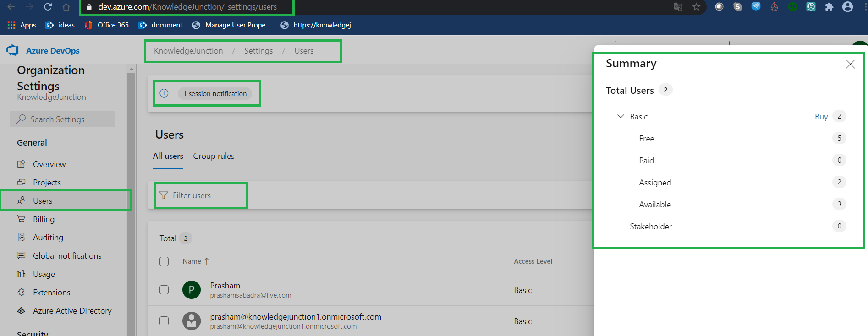This screenshot has width=868, height=336.
Task: Open the 1 session notification pill
Action: click(215, 94)
